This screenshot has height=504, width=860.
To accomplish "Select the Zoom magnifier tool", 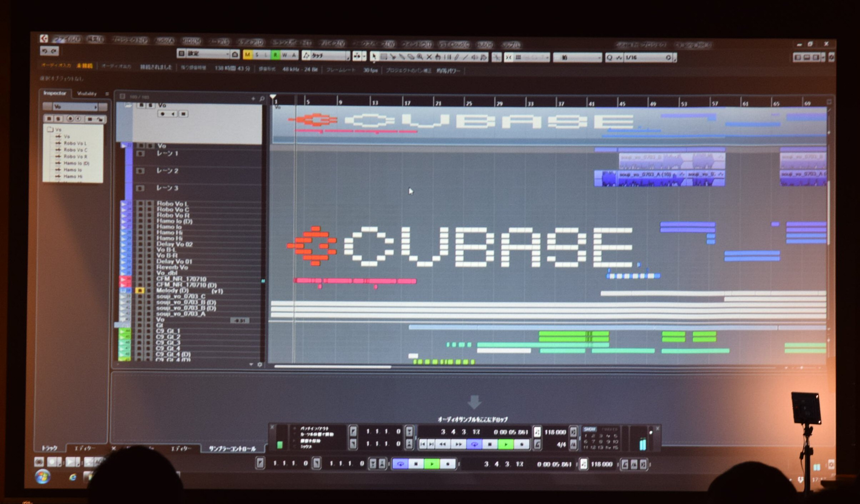I will pos(420,57).
